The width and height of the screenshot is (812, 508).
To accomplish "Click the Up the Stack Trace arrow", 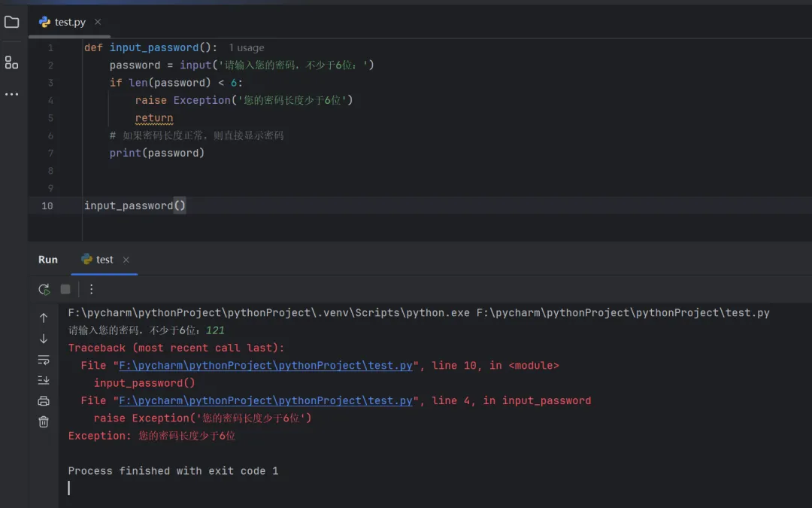I will [x=44, y=318].
